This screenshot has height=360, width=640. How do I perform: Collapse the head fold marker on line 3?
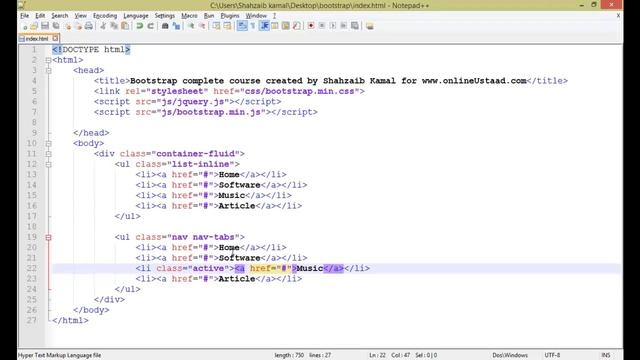[48, 70]
